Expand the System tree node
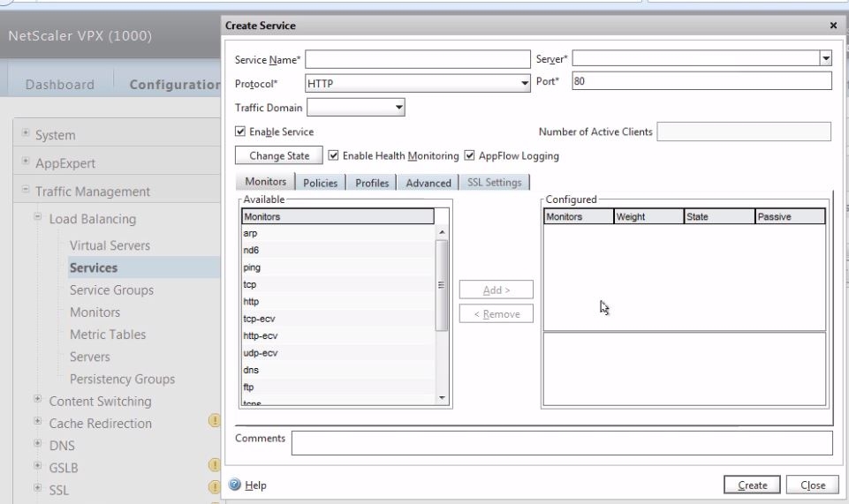Viewport: 849px width, 504px height. [26, 132]
